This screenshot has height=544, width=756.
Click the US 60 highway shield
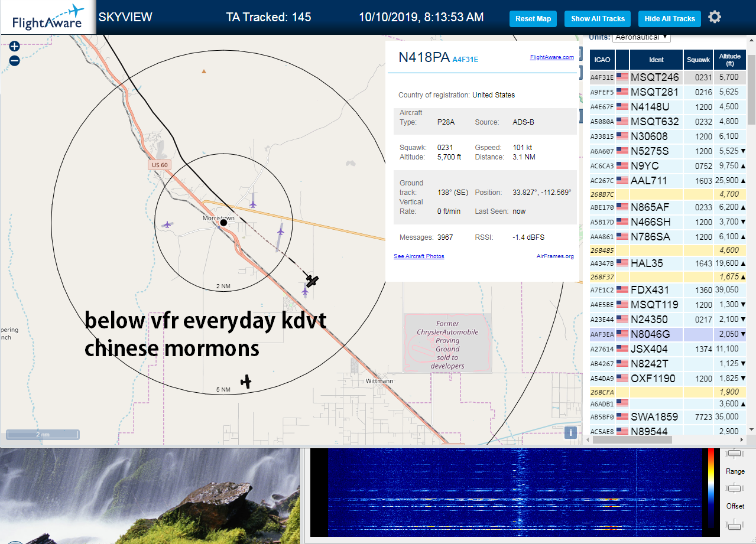pos(159,165)
